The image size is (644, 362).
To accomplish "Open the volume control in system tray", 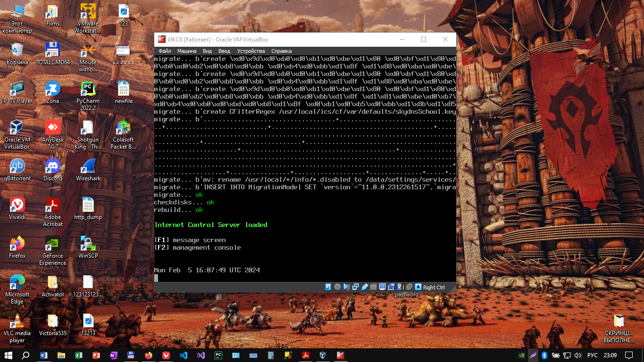I will (x=578, y=355).
